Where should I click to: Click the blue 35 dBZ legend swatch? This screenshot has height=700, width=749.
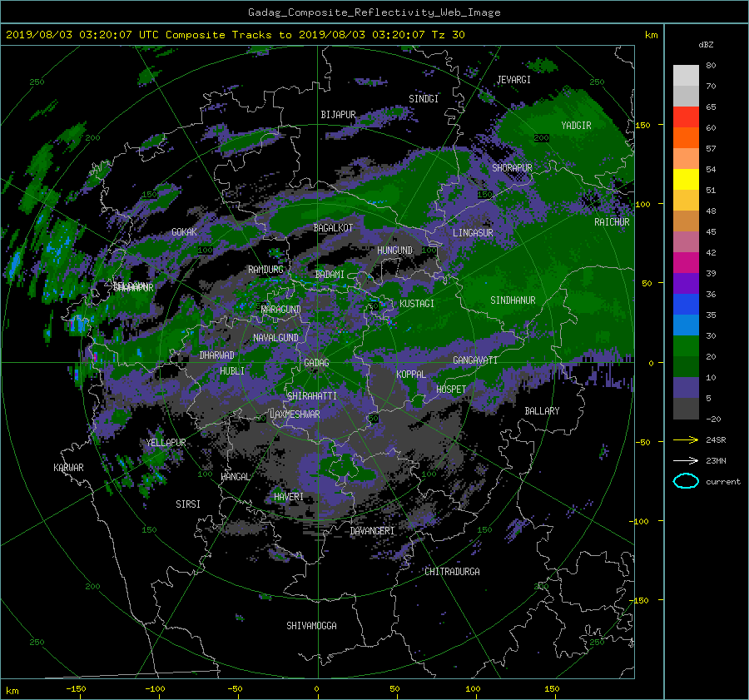pyautogui.click(x=686, y=305)
